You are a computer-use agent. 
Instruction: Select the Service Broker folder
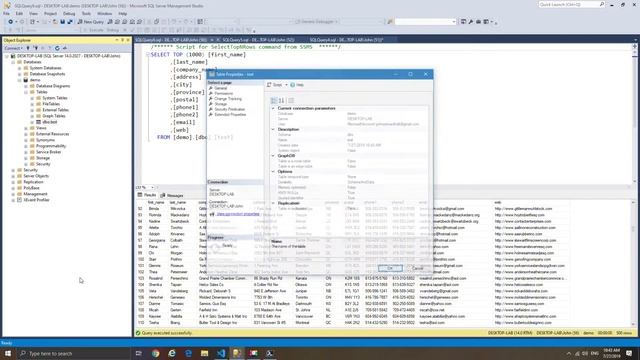click(48, 152)
